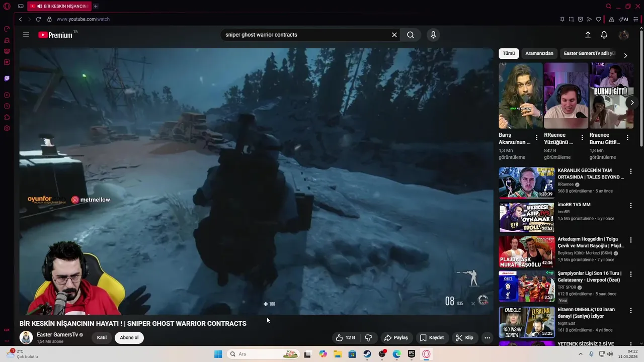Open the history clock sidebar icon
This screenshot has width=644, height=362.
pyautogui.click(x=7, y=106)
